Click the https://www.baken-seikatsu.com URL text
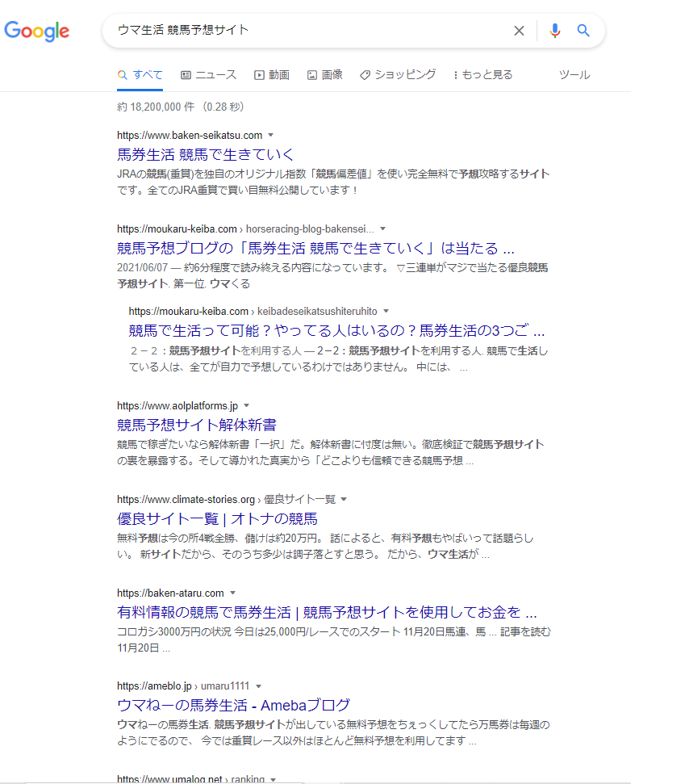This screenshot has width=685, height=784. point(190,135)
